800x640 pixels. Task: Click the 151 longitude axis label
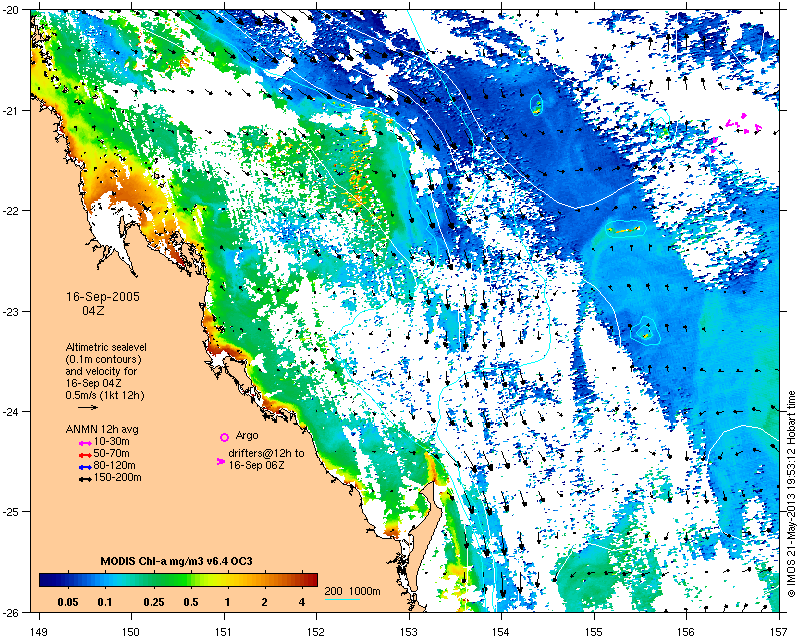pyautogui.click(x=224, y=632)
